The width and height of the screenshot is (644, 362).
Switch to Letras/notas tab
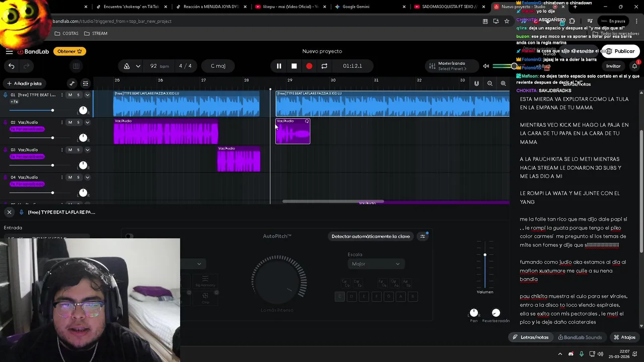click(530, 337)
